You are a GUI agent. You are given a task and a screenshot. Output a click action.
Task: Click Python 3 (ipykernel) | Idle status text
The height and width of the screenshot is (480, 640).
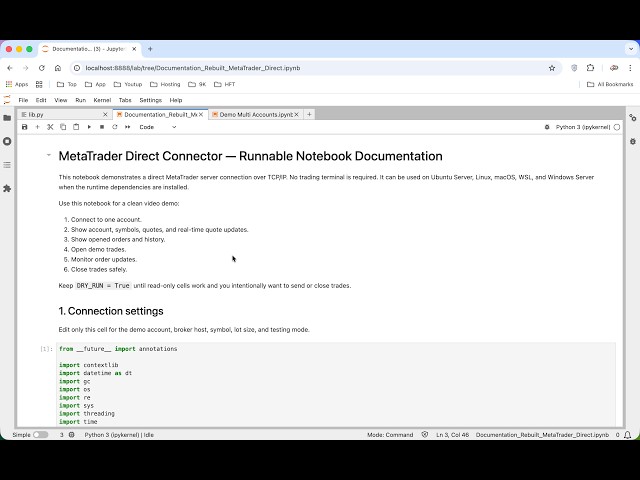tap(119, 435)
